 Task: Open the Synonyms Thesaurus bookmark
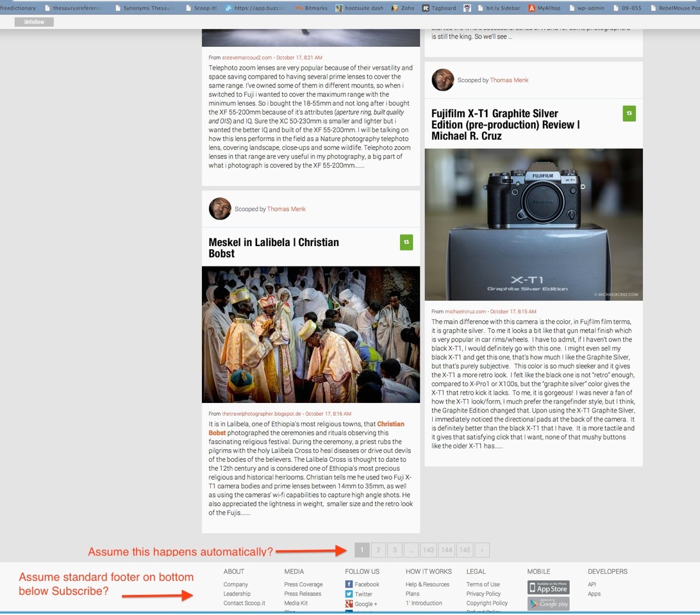pyautogui.click(x=145, y=8)
